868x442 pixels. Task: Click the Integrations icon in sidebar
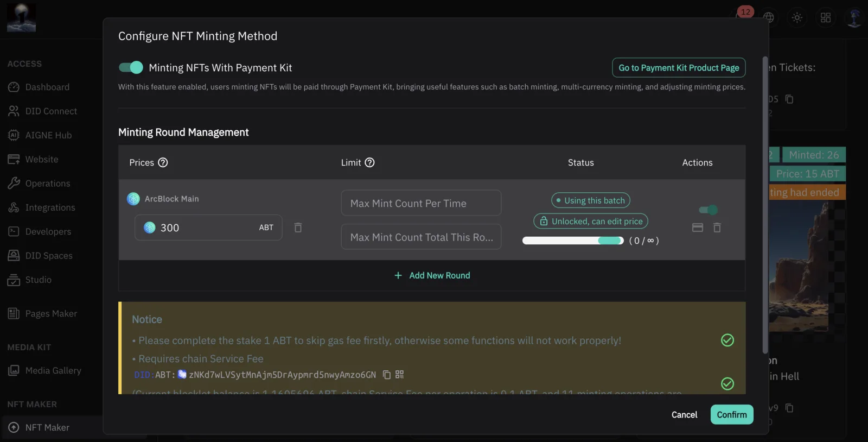pos(14,207)
